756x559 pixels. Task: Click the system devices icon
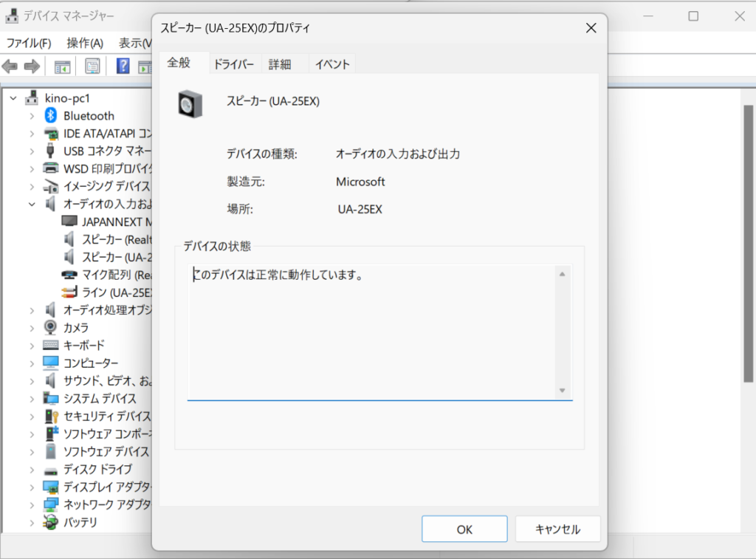tap(51, 398)
